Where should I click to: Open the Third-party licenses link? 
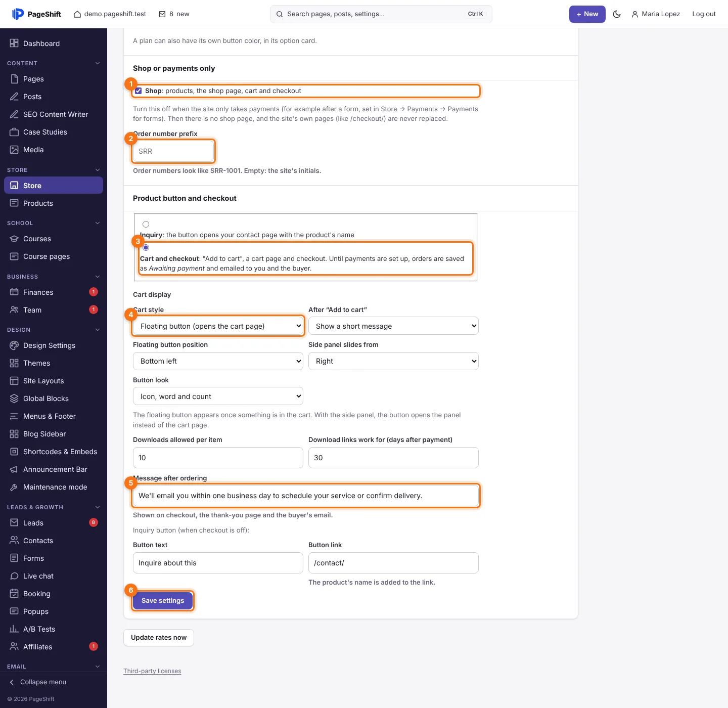pyautogui.click(x=152, y=671)
